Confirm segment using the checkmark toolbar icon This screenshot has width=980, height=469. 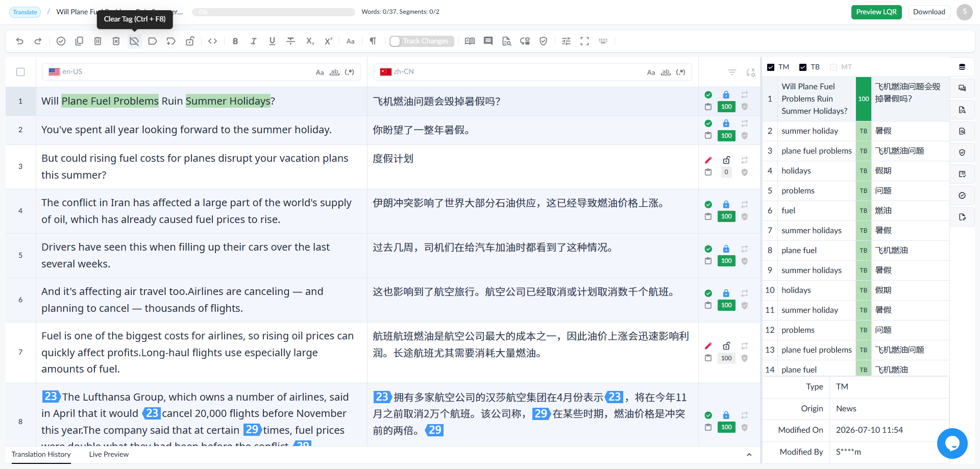click(61, 41)
